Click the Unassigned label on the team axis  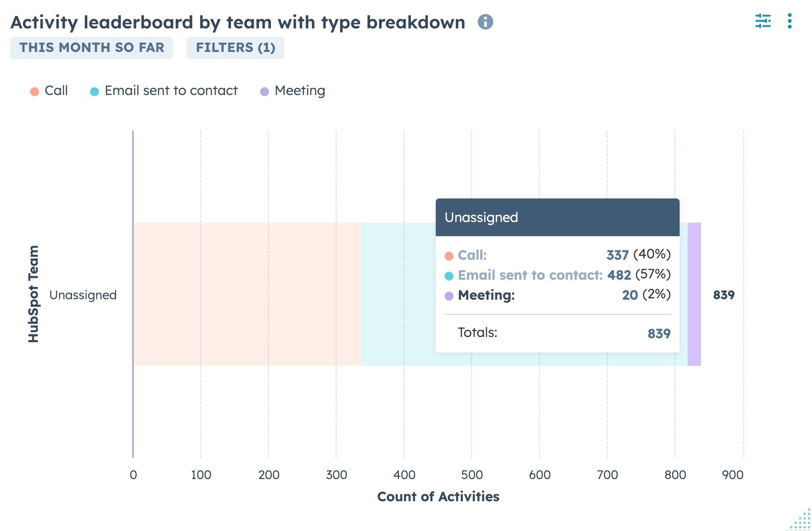tap(83, 295)
